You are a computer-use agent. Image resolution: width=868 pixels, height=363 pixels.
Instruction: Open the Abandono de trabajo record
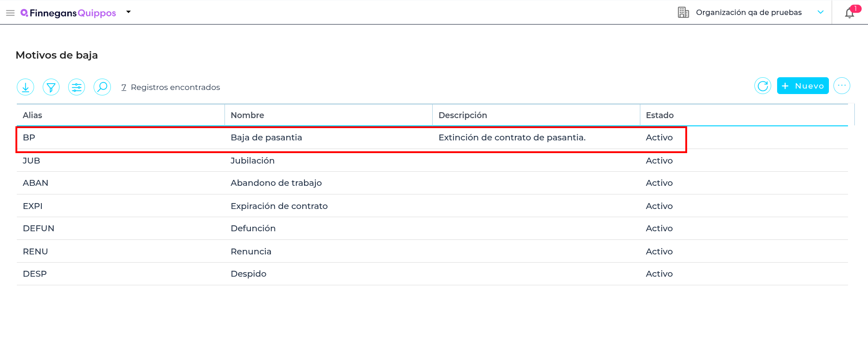[276, 183]
